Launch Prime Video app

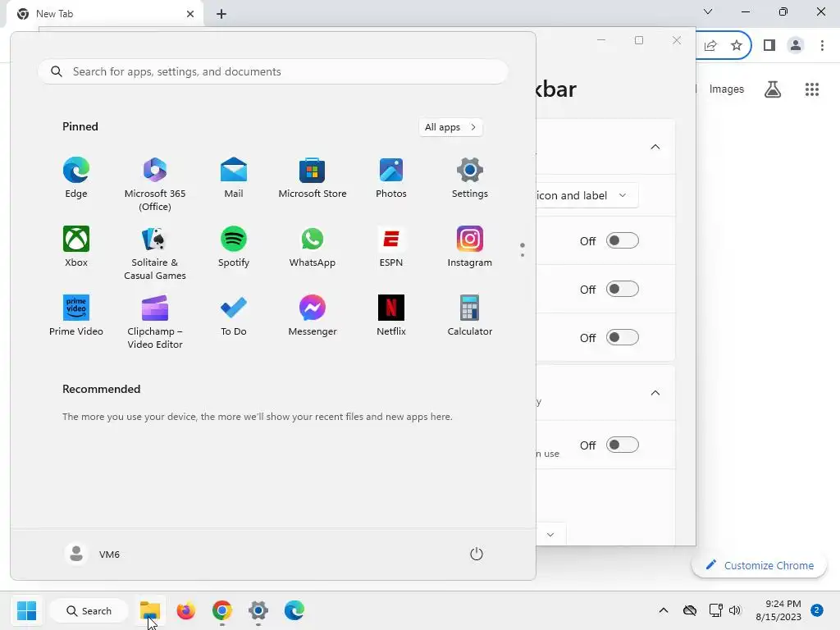point(76,316)
